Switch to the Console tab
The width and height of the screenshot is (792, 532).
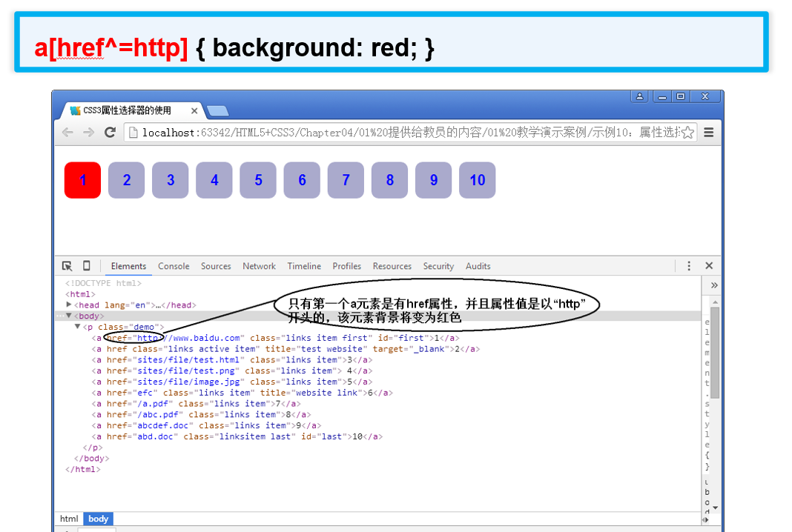pyautogui.click(x=174, y=266)
